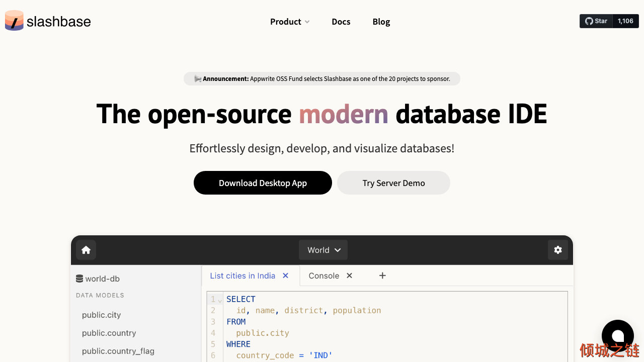Open the public.country data model
This screenshot has height=362, width=644.
point(109,333)
